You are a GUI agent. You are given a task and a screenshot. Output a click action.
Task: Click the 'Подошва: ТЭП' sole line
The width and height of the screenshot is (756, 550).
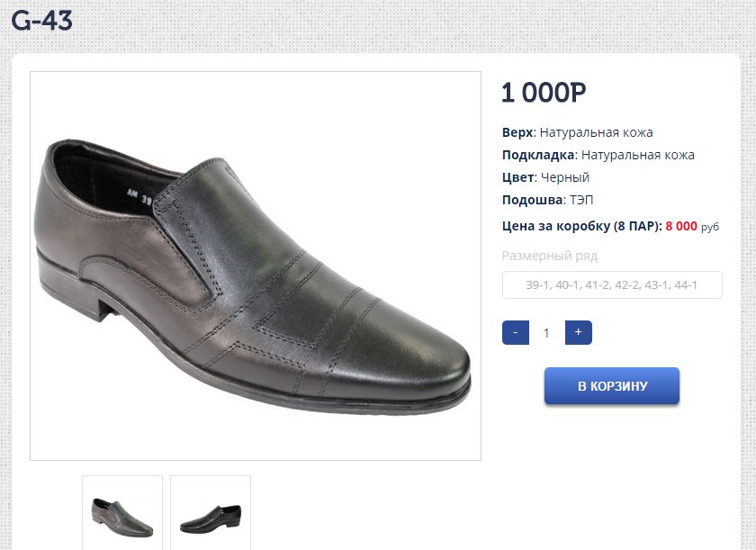pyautogui.click(x=547, y=200)
